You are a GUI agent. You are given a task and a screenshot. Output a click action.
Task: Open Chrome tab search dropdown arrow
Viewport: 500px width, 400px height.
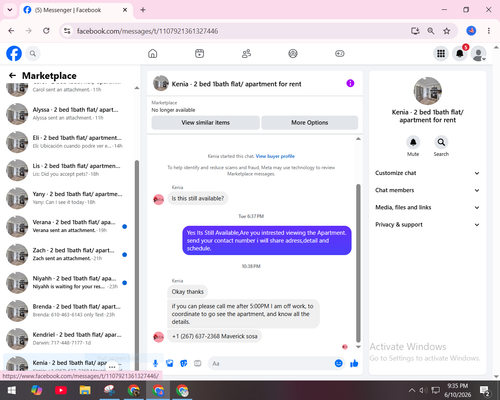10,10
